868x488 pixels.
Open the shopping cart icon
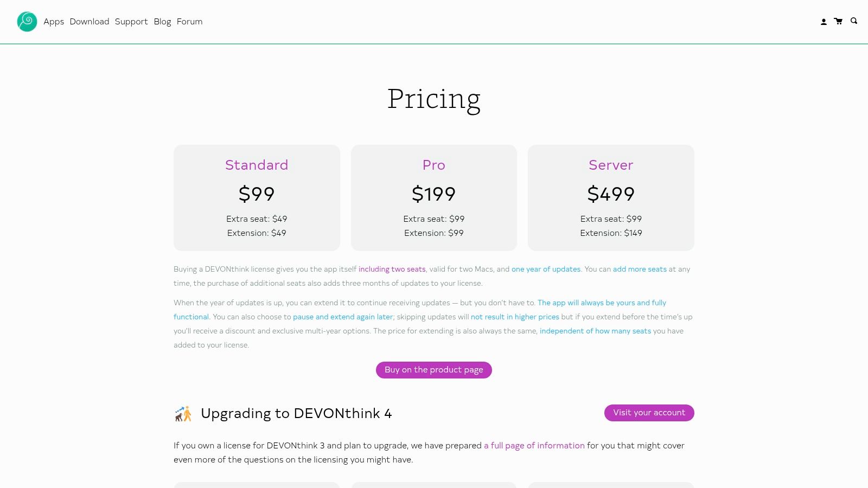pos(838,21)
